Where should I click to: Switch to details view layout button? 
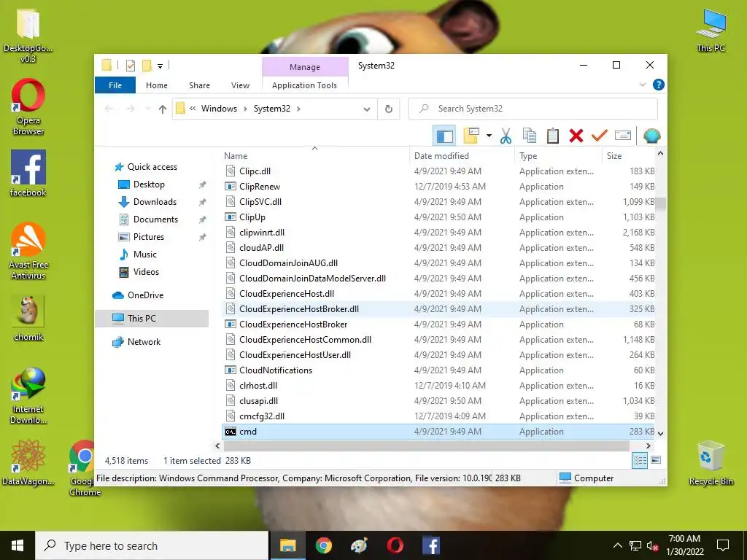pyautogui.click(x=640, y=461)
